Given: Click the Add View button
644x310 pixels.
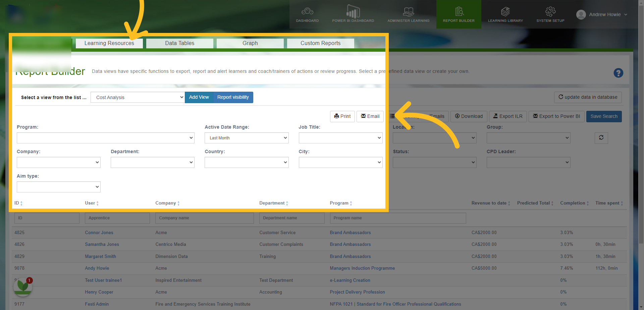Looking at the screenshot, I should [x=199, y=97].
